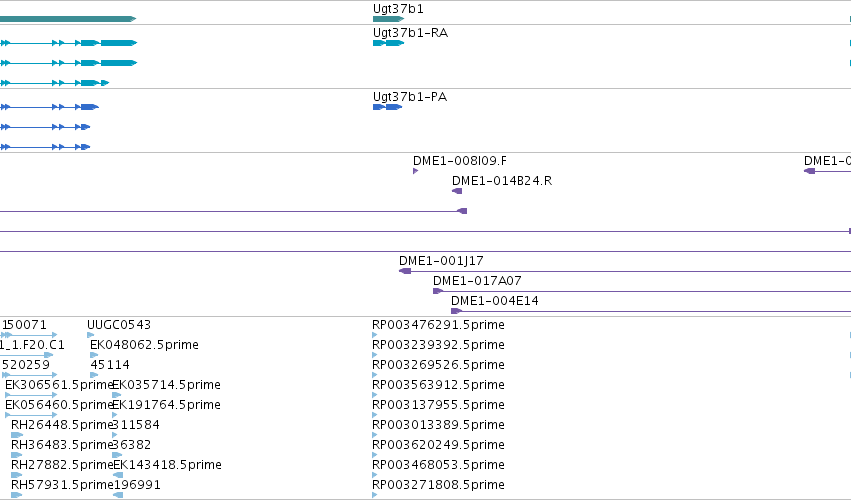Click the EK191764.5prime feature label

tap(167, 404)
